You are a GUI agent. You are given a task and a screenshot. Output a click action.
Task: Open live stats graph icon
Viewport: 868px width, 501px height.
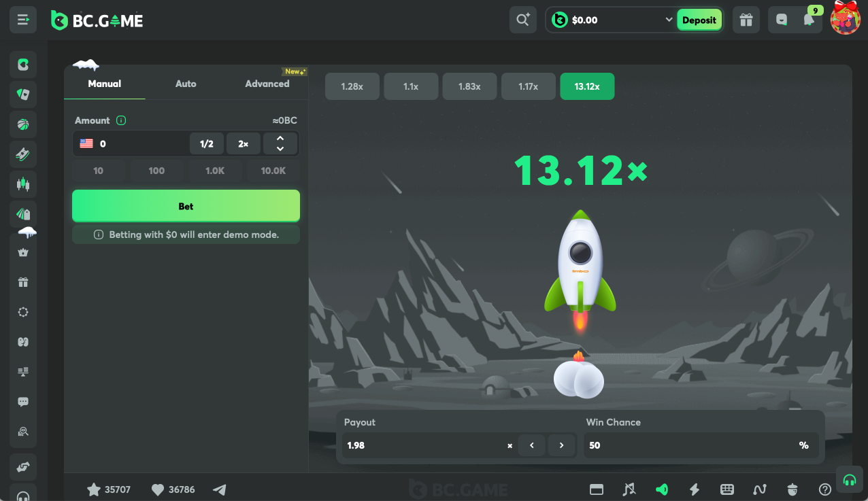(760, 489)
